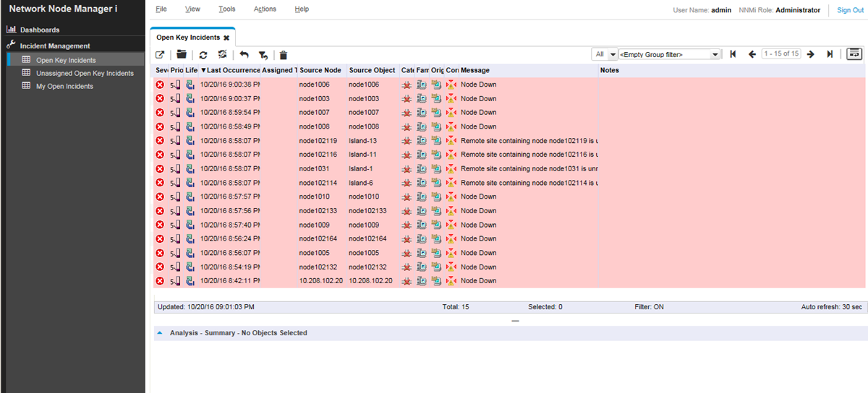This screenshot has height=393, width=868.
Task: Expand the Analysis Summary pane
Action: pyautogui.click(x=160, y=333)
